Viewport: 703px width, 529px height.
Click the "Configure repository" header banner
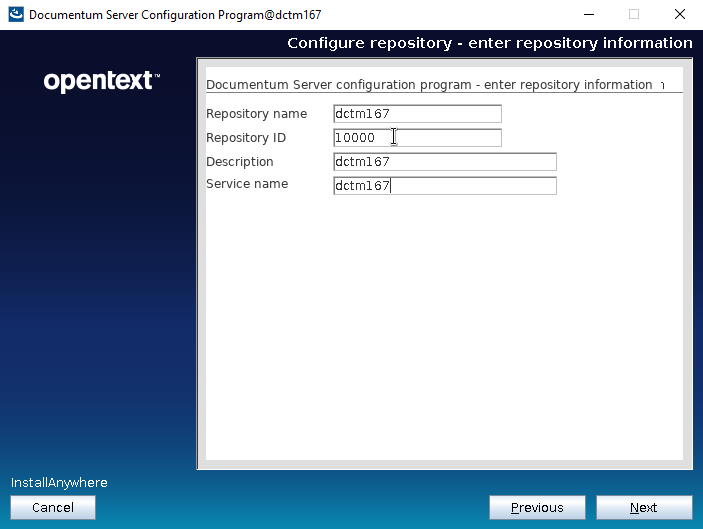(x=489, y=43)
